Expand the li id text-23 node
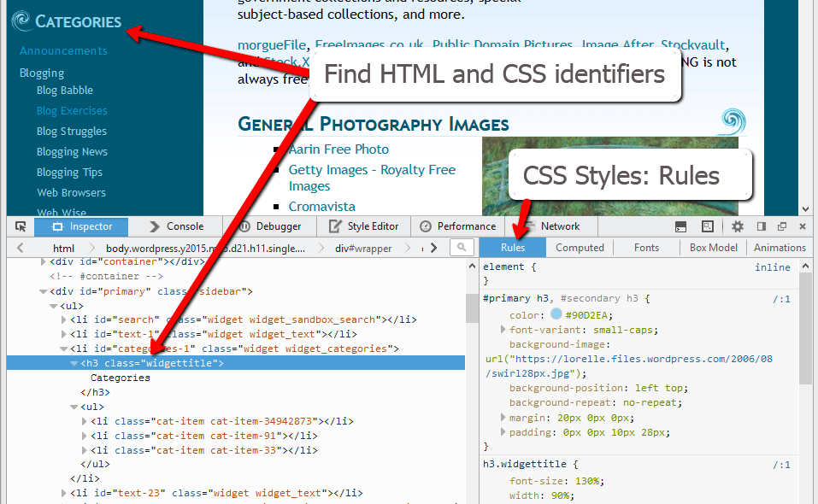The width and height of the screenshot is (818, 504). (63, 493)
